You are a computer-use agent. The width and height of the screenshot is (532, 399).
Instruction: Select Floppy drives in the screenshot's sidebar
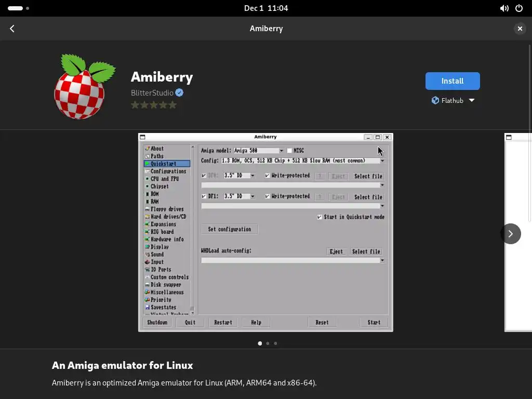click(x=167, y=209)
